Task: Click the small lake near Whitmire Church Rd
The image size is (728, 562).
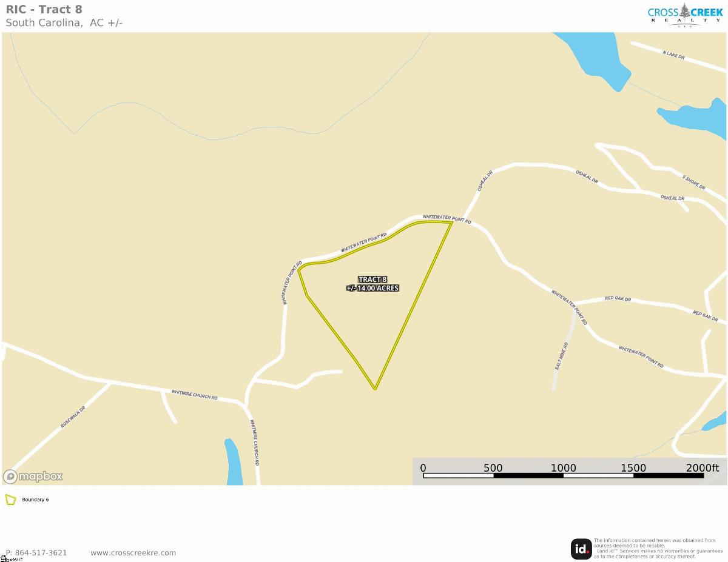Action: pyautogui.click(x=232, y=462)
